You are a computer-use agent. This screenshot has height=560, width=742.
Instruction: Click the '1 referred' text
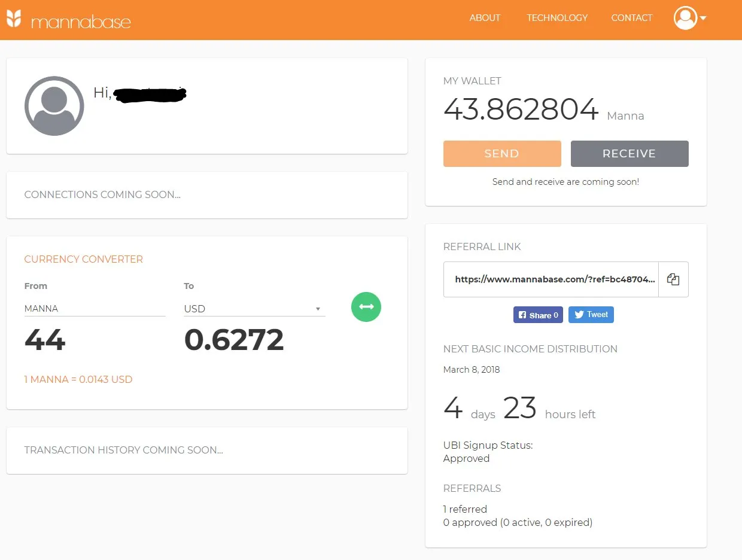click(465, 509)
